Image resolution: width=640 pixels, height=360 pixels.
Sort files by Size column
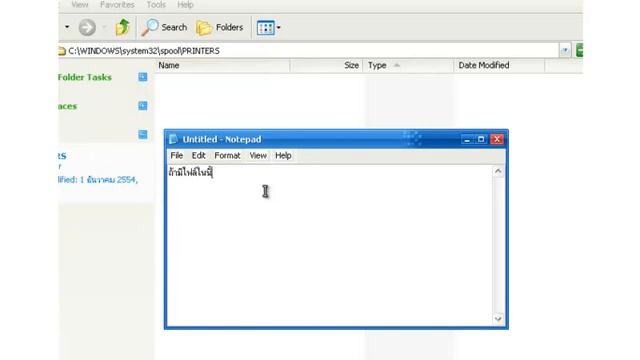(326, 65)
